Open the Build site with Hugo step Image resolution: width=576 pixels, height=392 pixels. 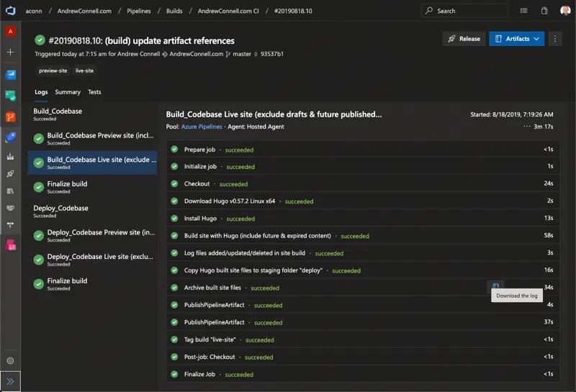(x=363, y=236)
